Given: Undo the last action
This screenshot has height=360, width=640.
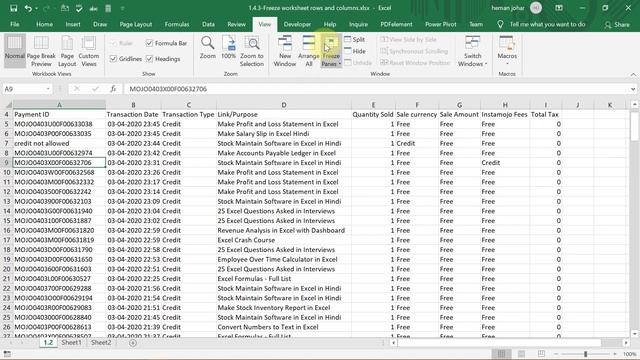Looking at the screenshot, I should tap(28, 8).
